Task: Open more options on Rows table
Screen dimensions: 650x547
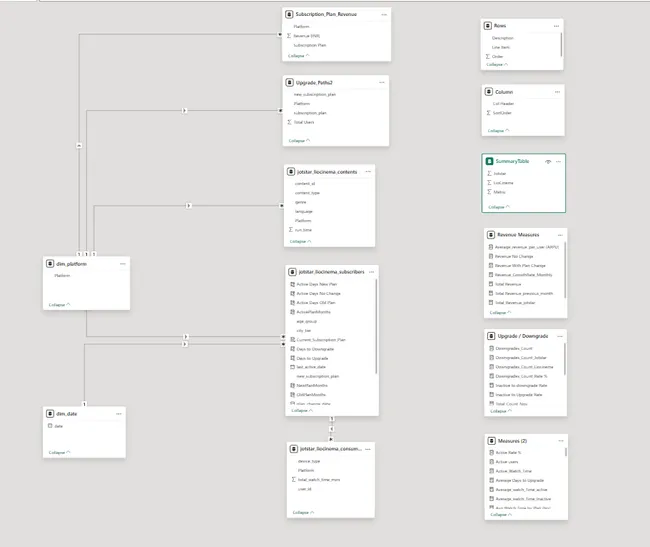Action: click(556, 26)
